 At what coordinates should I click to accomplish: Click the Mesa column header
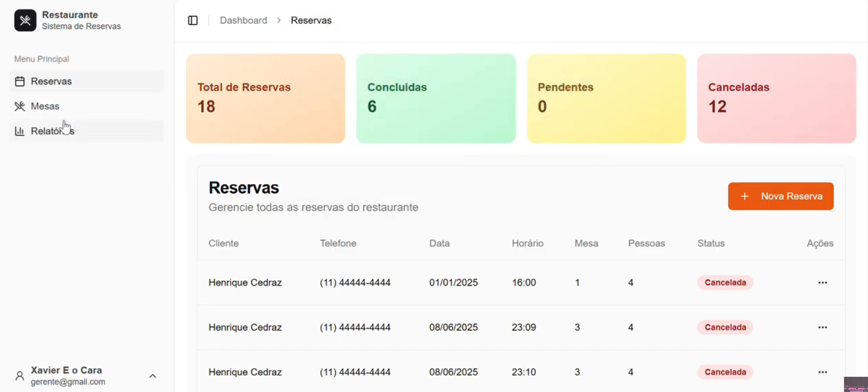586,244
